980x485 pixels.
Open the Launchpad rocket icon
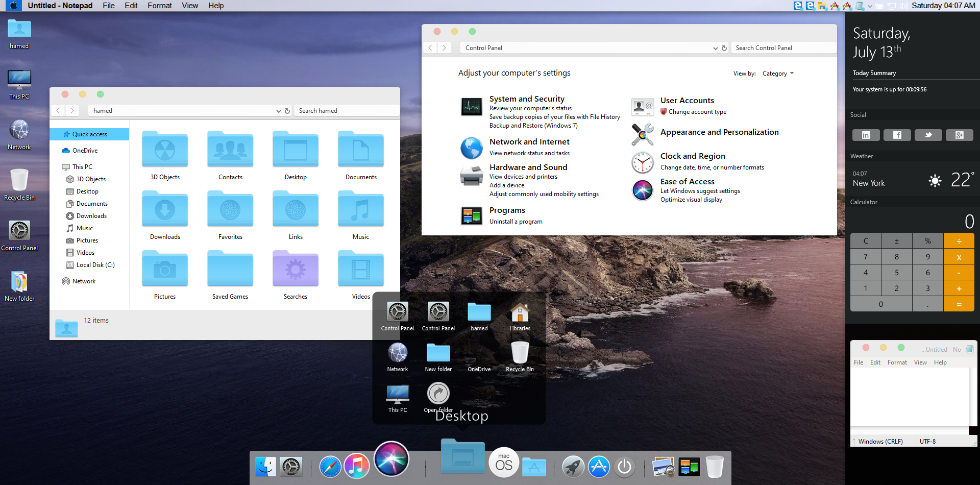point(573,467)
